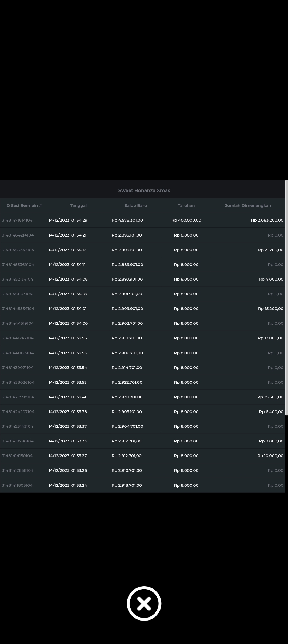Viewport: 288px width, 644px height.
Task: Select session ID 31481441242104
Action: (x=18, y=338)
